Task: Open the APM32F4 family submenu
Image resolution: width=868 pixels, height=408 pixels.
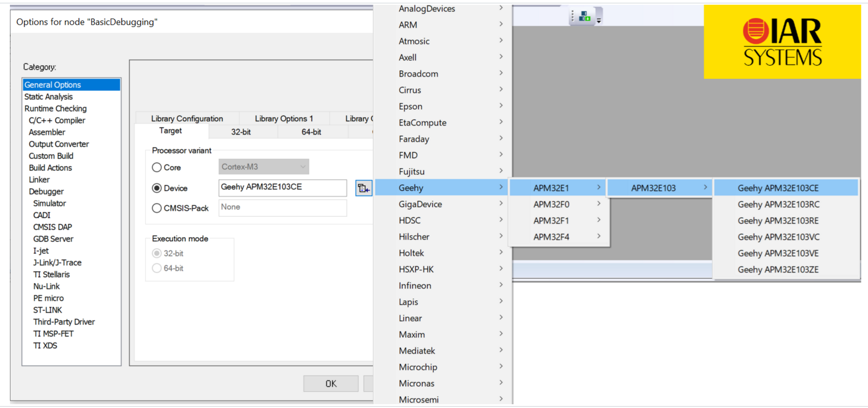Action: (559, 237)
